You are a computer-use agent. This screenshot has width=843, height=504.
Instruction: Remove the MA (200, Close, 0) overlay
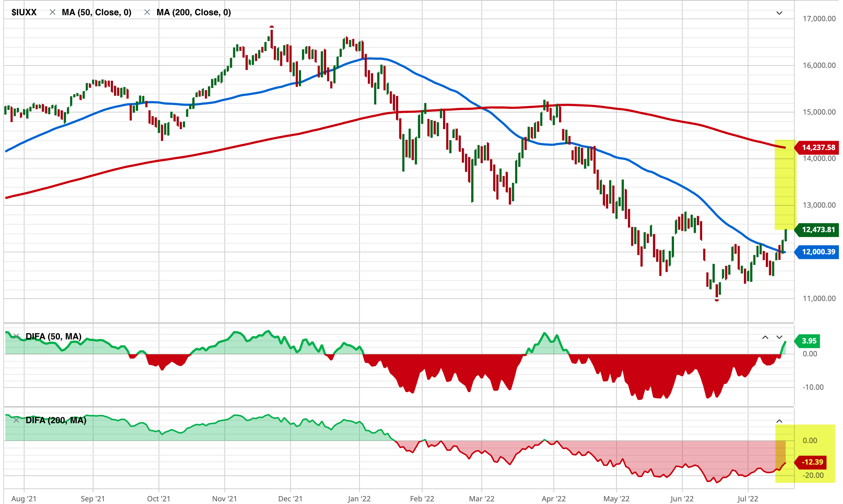click(147, 13)
